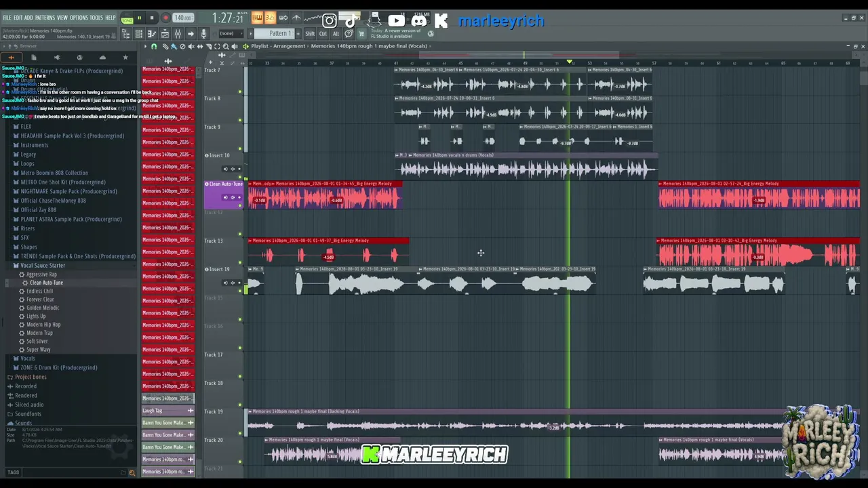
Task: Choose the Select tool in playlist toolbar
Action: (x=217, y=46)
